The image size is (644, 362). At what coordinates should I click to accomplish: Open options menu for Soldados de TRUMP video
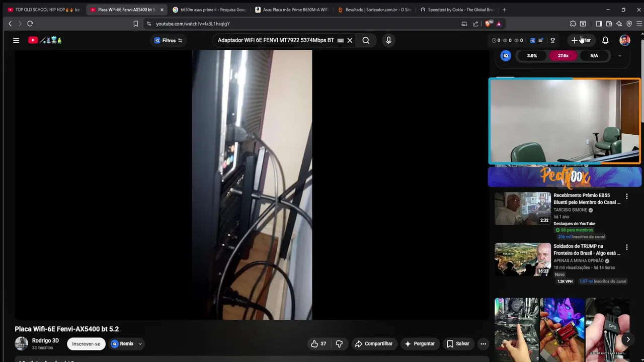pyautogui.click(x=626, y=247)
